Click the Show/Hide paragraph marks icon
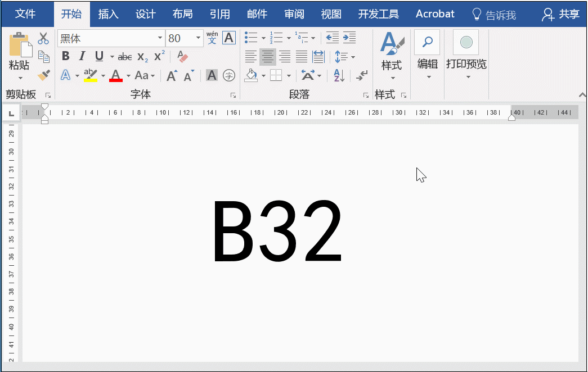Image resolution: width=588 pixels, height=372 pixels. click(x=361, y=75)
